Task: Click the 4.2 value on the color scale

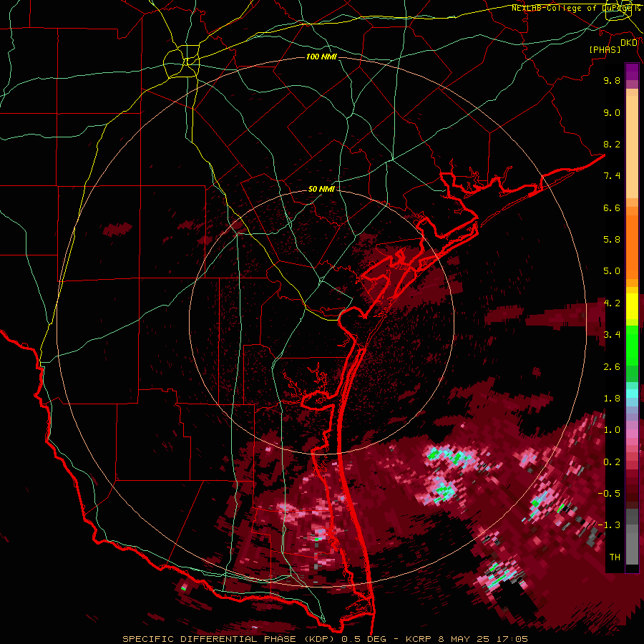Action: tap(612, 303)
